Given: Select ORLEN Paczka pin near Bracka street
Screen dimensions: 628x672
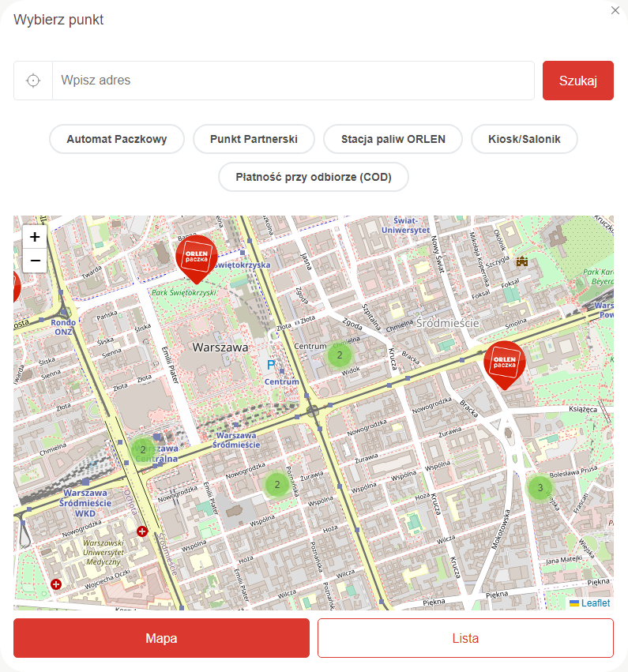Looking at the screenshot, I should (x=504, y=362).
